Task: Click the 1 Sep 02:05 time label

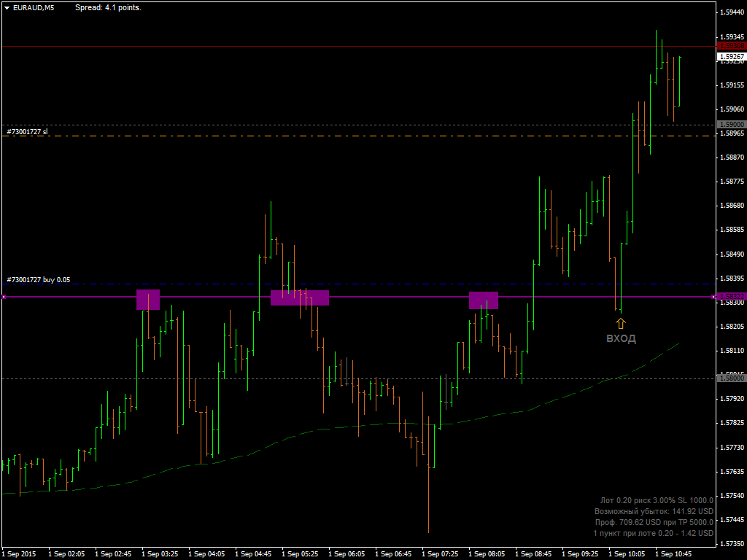Action: point(66,554)
